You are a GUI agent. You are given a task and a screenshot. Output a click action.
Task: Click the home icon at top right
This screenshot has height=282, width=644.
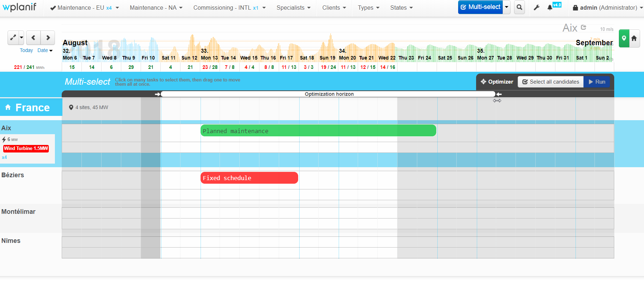tap(634, 38)
